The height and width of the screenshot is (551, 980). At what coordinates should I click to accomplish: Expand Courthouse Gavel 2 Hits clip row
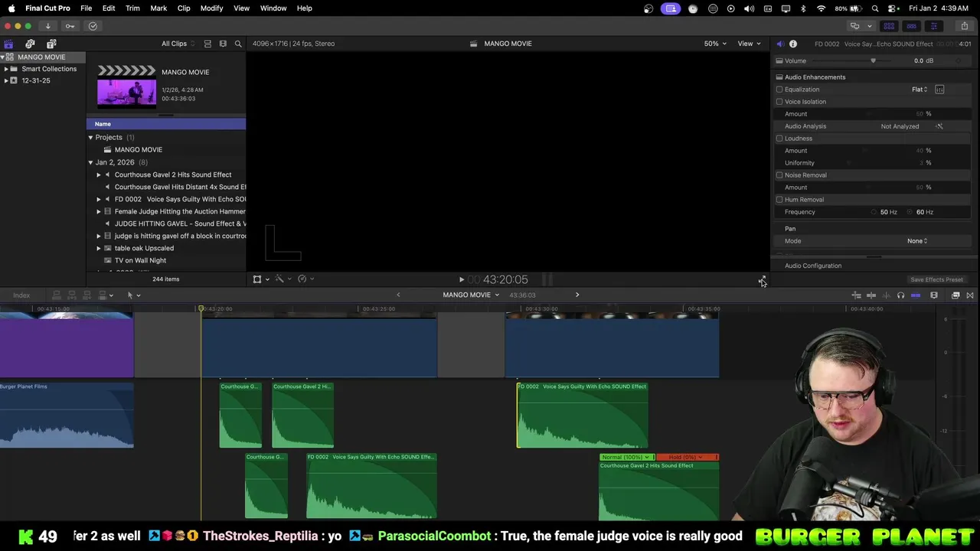click(x=98, y=174)
